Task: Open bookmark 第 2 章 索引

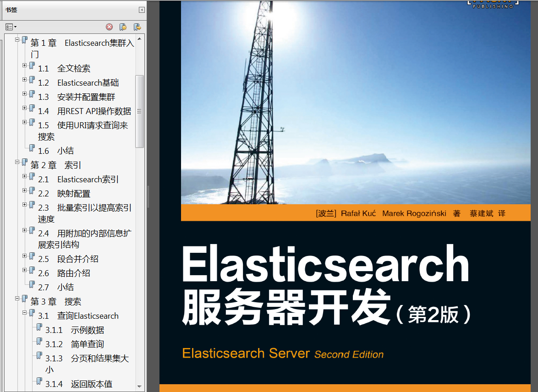Action: [55, 165]
